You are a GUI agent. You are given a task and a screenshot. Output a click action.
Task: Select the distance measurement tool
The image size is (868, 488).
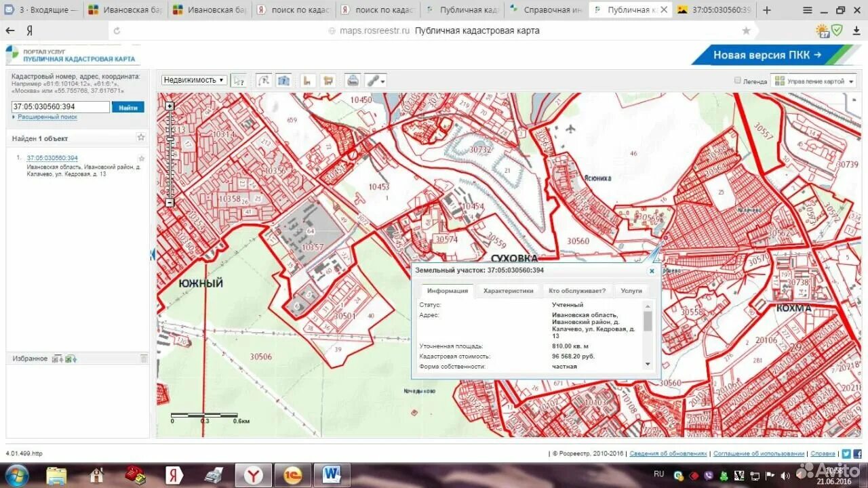point(264,80)
